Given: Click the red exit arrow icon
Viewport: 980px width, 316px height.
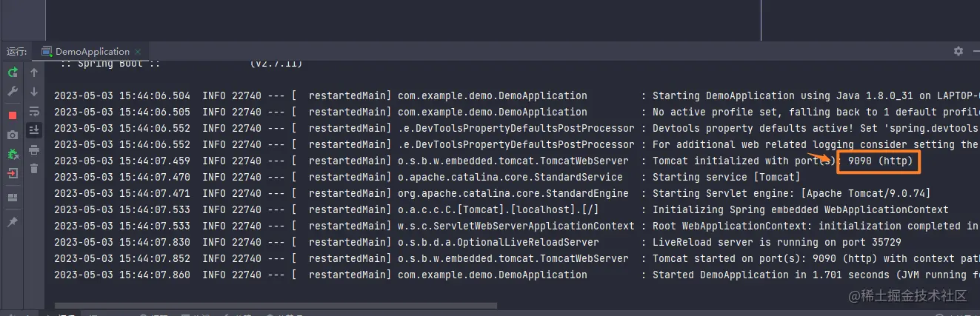Looking at the screenshot, I should pyautogui.click(x=13, y=173).
